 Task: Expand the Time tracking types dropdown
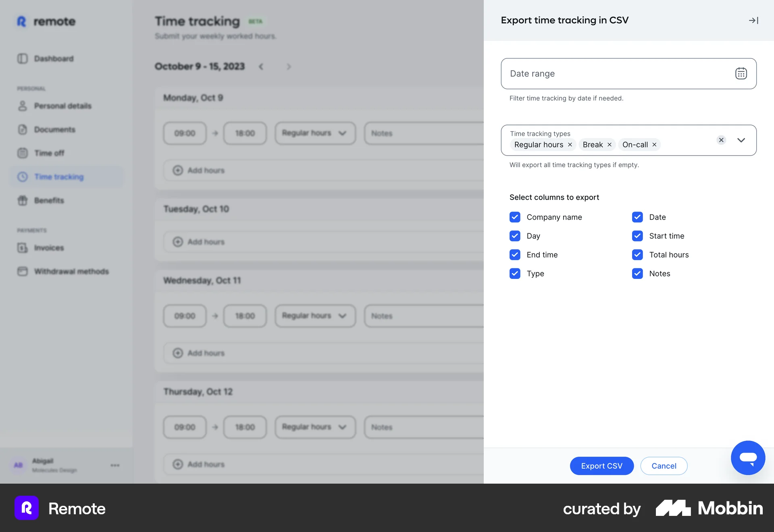pyautogui.click(x=741, y=140)
